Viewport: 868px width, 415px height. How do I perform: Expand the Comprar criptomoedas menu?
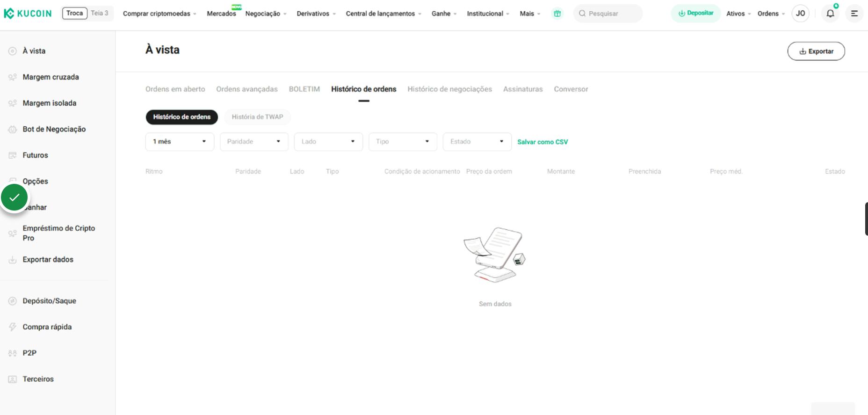click(159, 14)
